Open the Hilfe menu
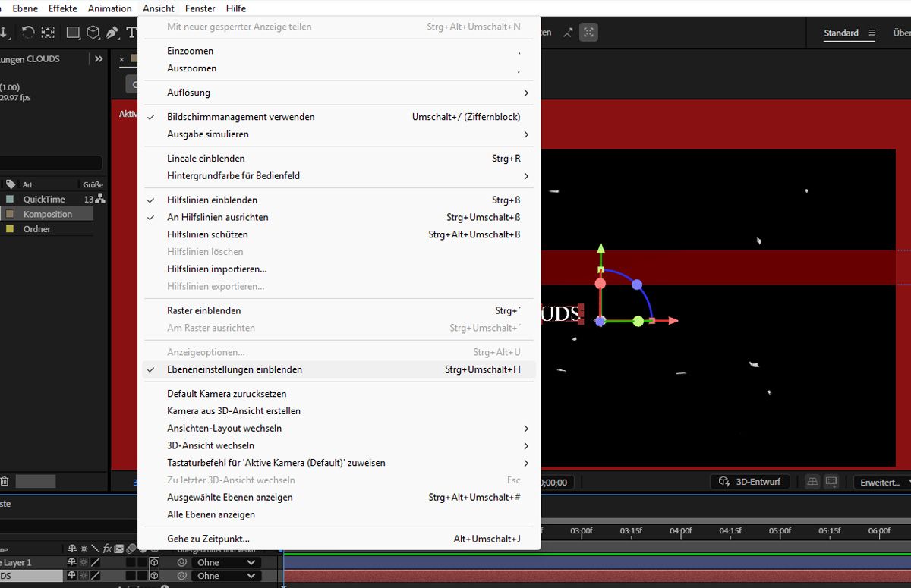The height and width of the screenshot is (588, 911). tap(236, 8)
